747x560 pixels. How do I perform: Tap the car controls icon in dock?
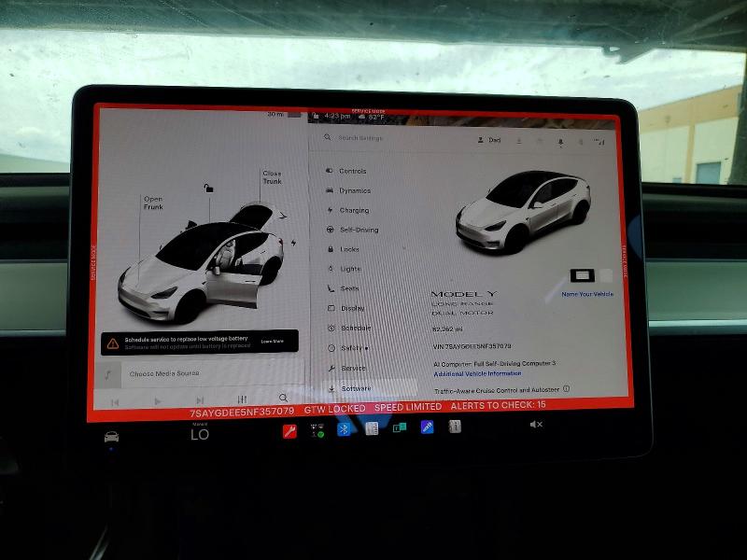coord(111,437)
